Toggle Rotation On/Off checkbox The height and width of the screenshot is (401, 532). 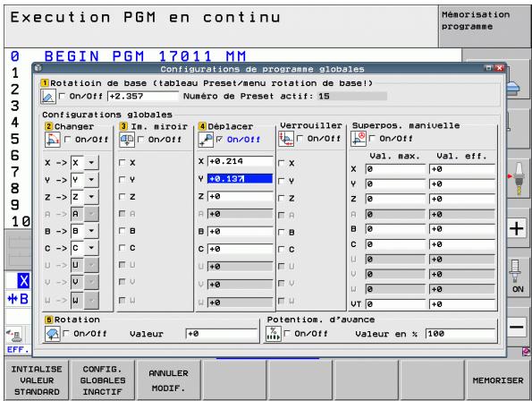(x=66, y=334)
